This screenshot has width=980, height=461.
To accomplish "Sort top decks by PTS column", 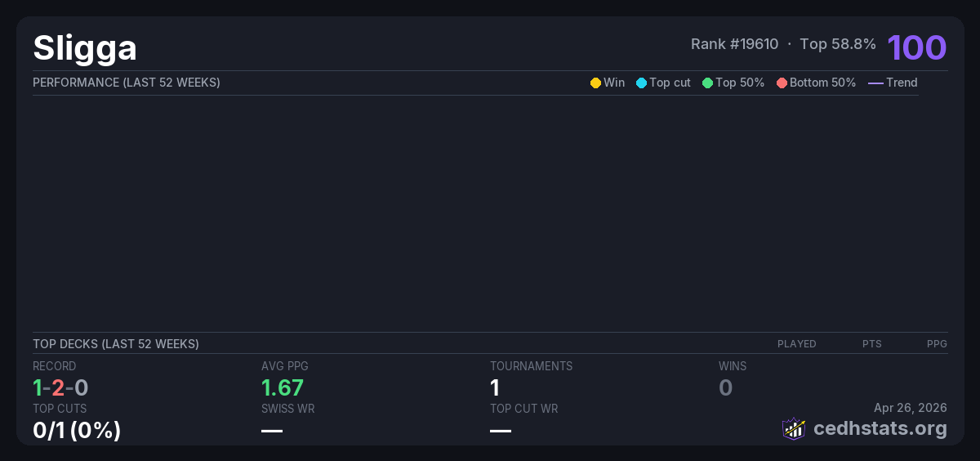I will [871, 344].
